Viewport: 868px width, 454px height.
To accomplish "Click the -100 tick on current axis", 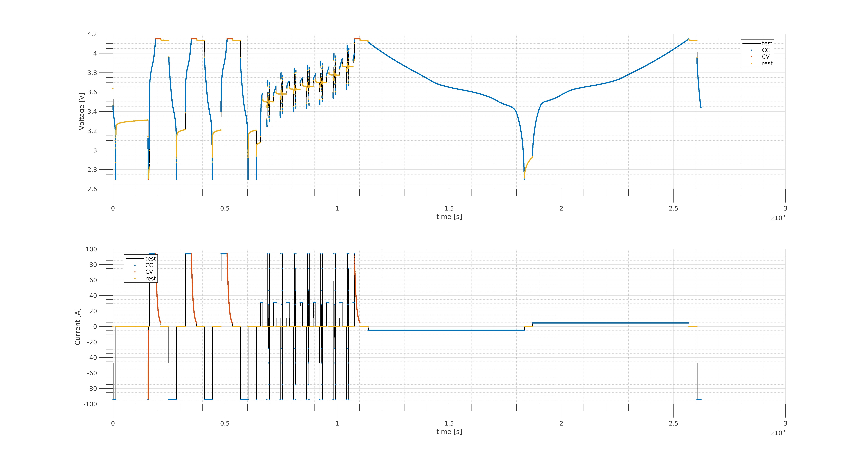I will pos(90,404).
